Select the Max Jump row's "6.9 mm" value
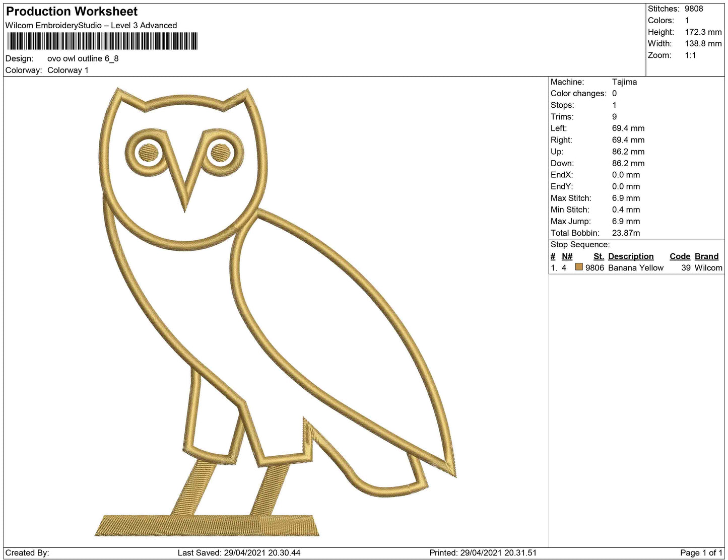The height and width of the screenshot is (560, 728). click(x=626, y=221)
